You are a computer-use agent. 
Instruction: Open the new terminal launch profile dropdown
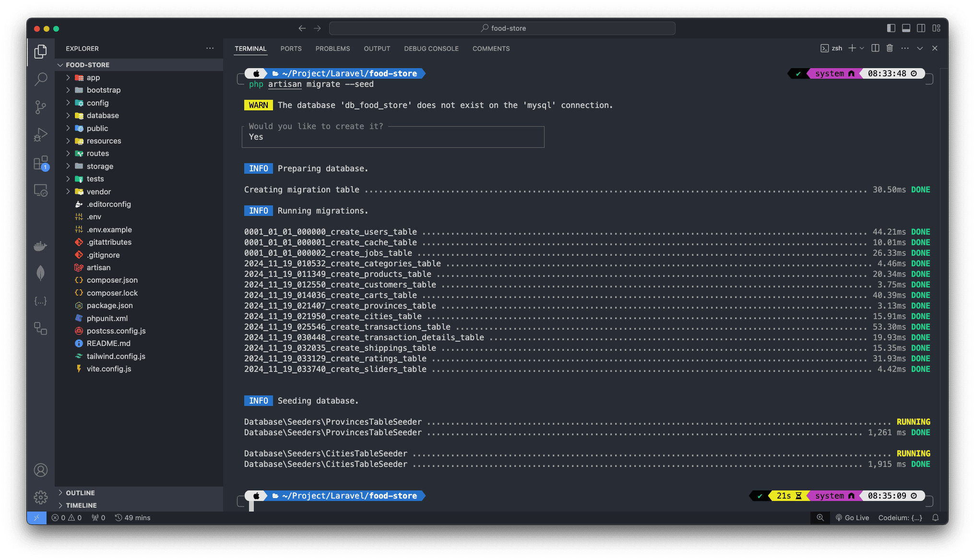tap(862, 48)
